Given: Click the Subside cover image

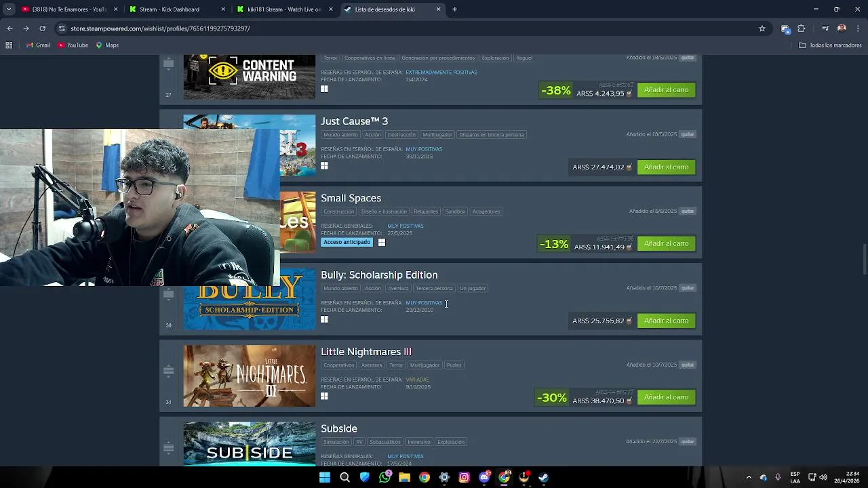Looking at the screenshot, I should pos(250,444).
